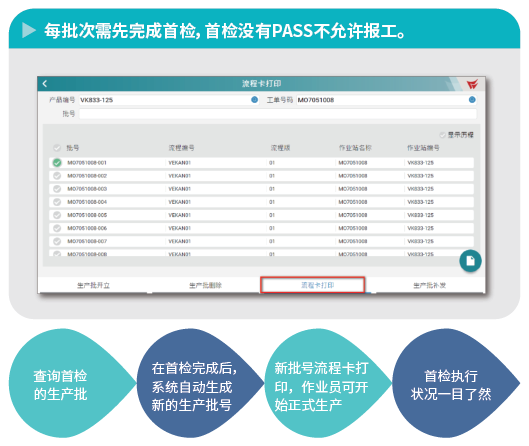Click the product number field VK833-125

(169, 100)
